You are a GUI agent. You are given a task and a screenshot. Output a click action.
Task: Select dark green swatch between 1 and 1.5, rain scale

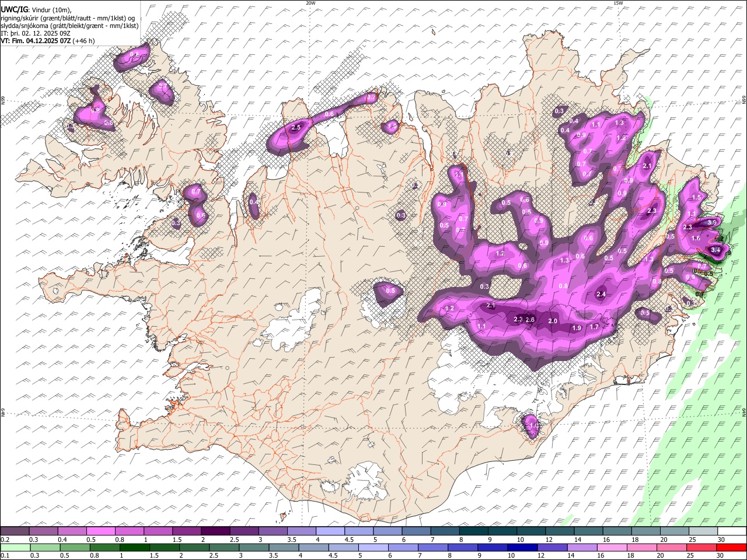point(134,547)
